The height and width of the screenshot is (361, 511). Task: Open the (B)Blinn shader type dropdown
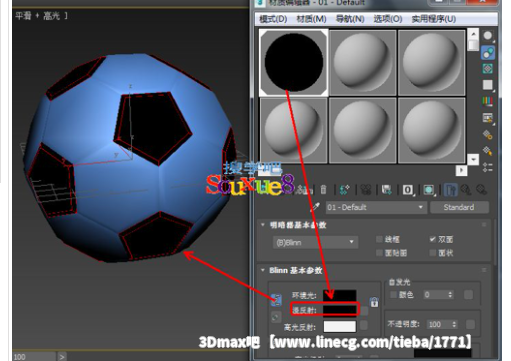tap(315, 242)
